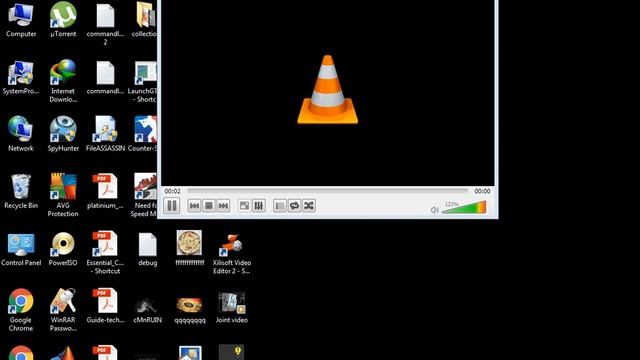Select the collection folder icon
Screen dimensions: 640x360
coord(144,20)
